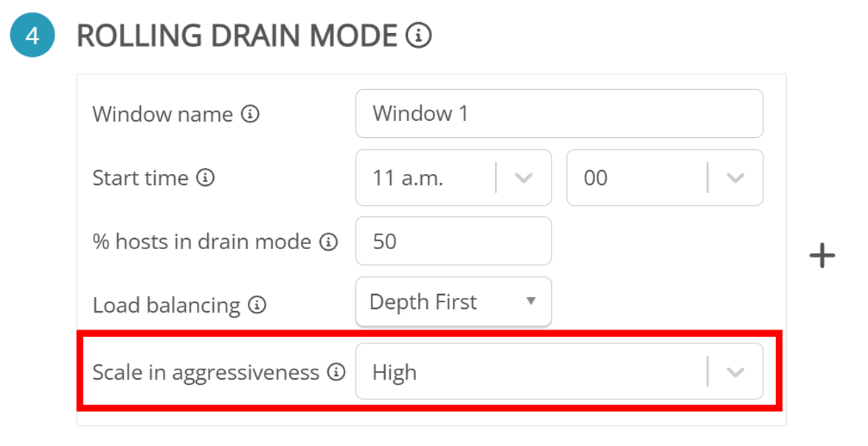Click info icon beside ROLLING DRAIN MODE heading
This screenshot has width=868, height=446.
418,35
